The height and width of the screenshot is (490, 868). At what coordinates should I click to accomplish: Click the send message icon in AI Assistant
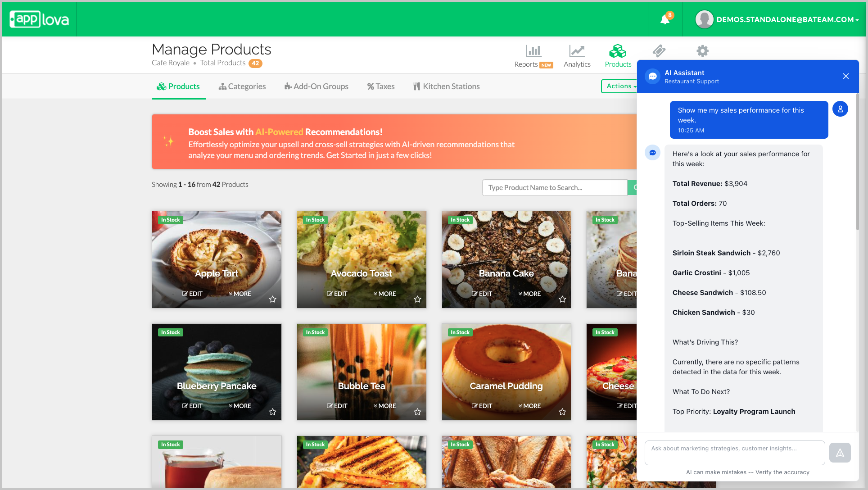(840, 453)
